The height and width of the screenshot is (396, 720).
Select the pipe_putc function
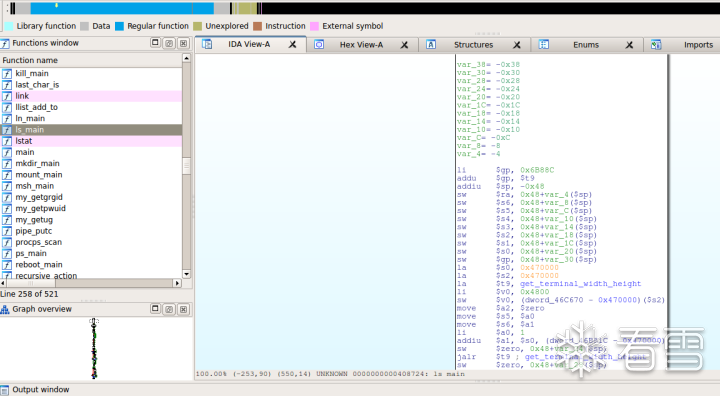[x=91, y=231]
